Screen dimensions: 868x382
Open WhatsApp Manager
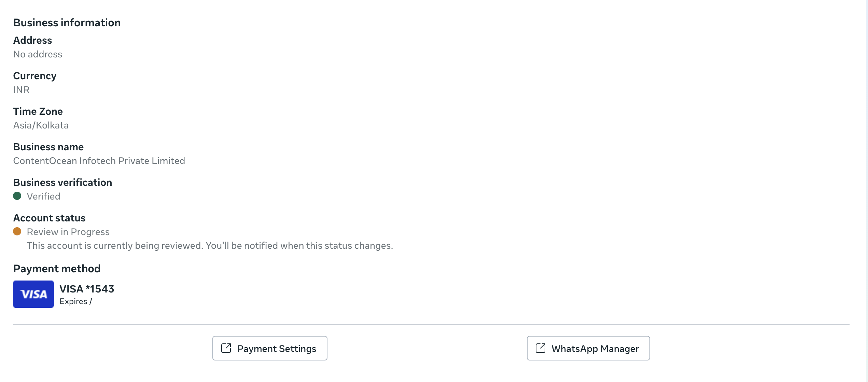(x=588, y=348)
